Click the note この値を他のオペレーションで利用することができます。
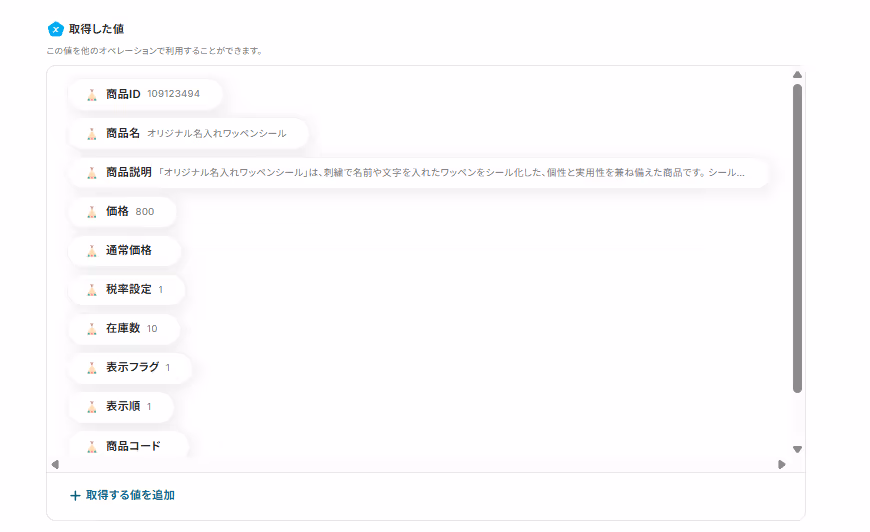870x532 pixels. [154, 50]
